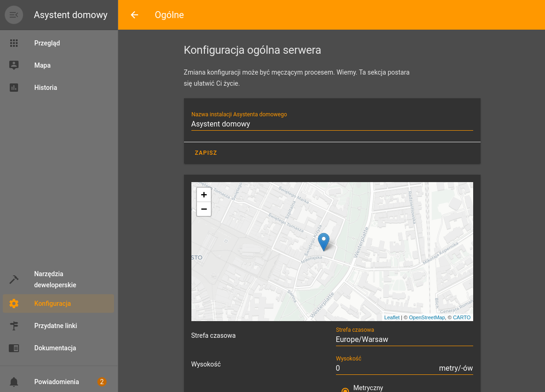Open the Leaflet attribution link

tap(392, 317)
